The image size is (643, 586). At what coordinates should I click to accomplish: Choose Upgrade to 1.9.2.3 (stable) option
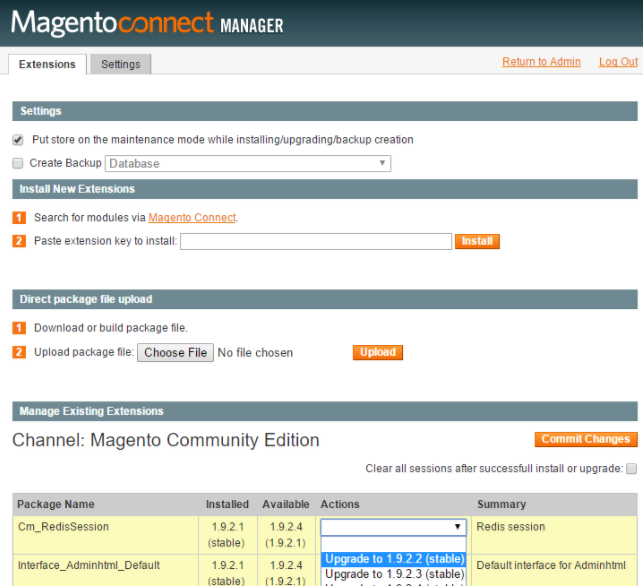394,574
